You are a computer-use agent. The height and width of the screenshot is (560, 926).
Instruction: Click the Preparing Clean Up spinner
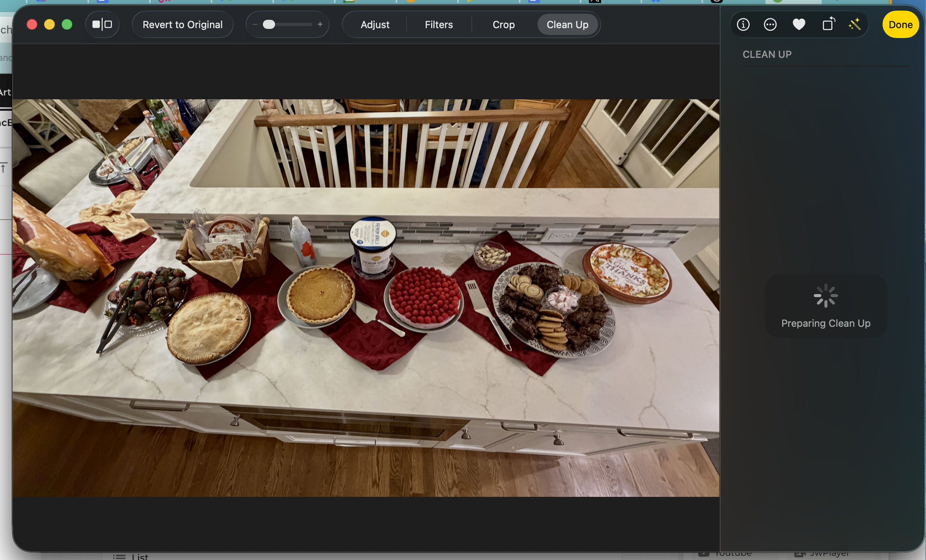[826, 296]
